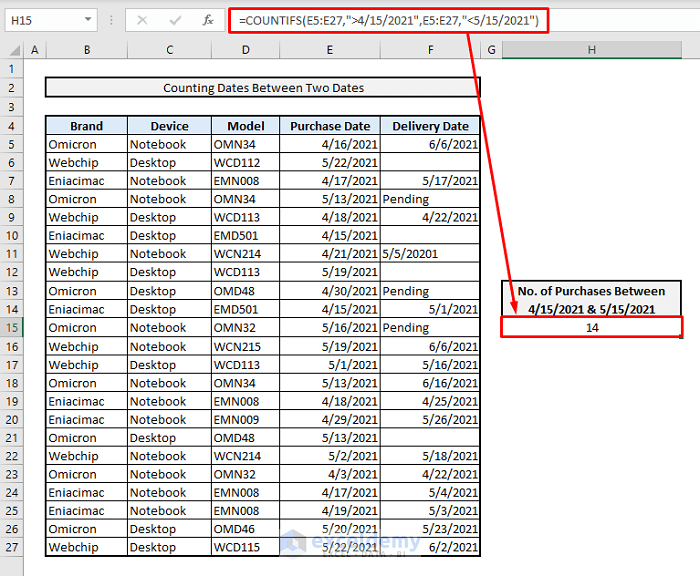The height and width of the screenshot is (576, 700).
Task: Click the title 'Counting Dates Between Two Dates'
Action: click(263, 88)
